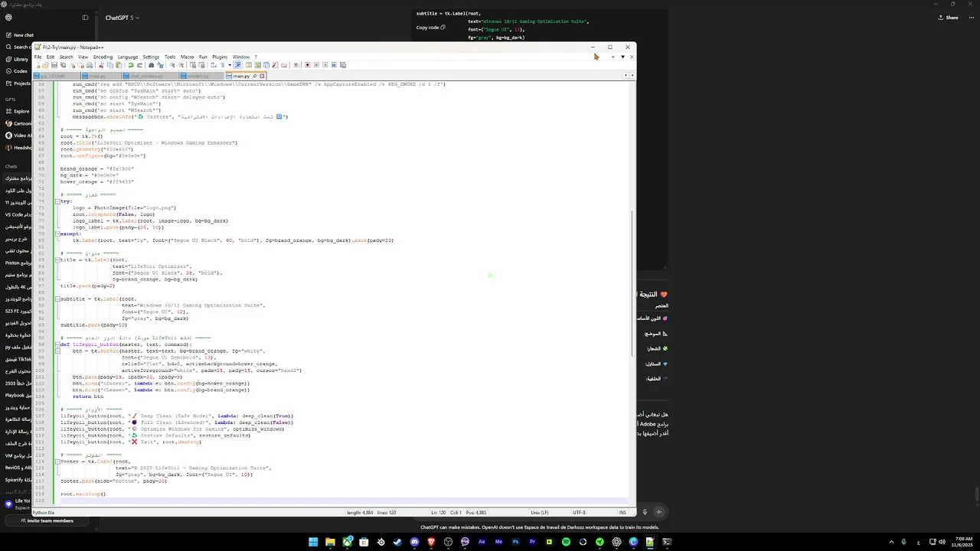Viewport: 980px width, 551px height.
Task: Collapse the footer Label fold marker
Action: (57, 461)
